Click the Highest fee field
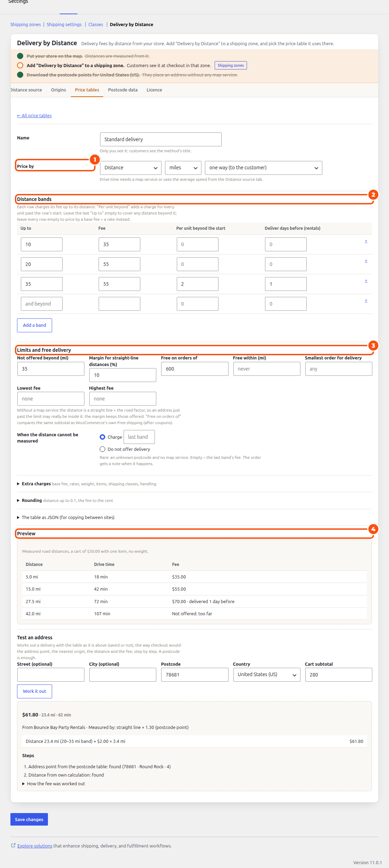 123,399
